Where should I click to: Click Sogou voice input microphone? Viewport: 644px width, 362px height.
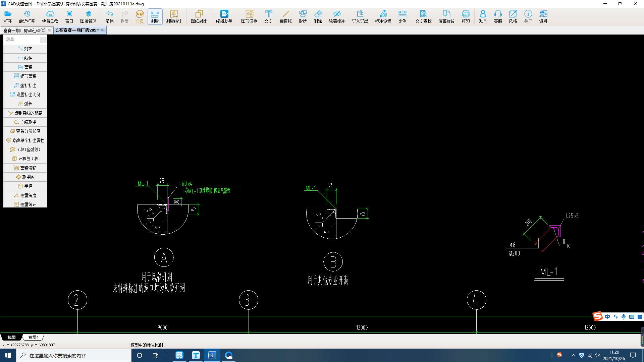point(624,317)
